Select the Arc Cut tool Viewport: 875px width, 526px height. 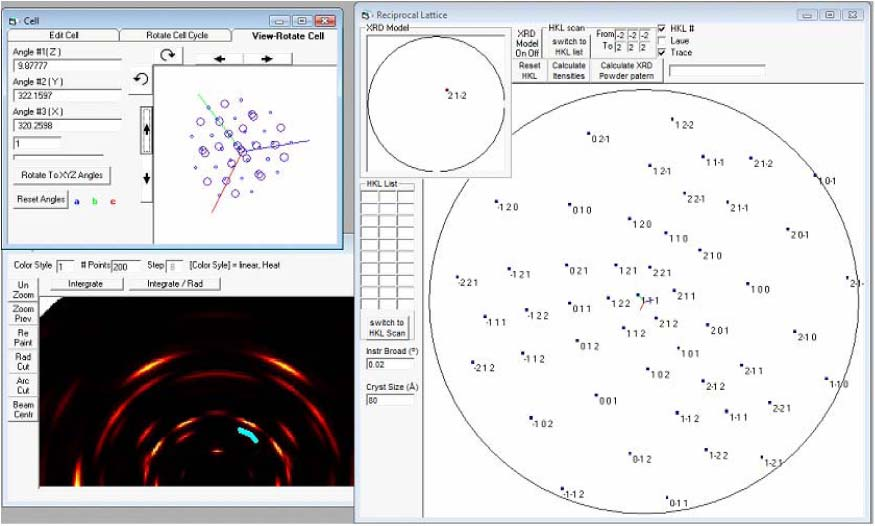pos(23,386)
